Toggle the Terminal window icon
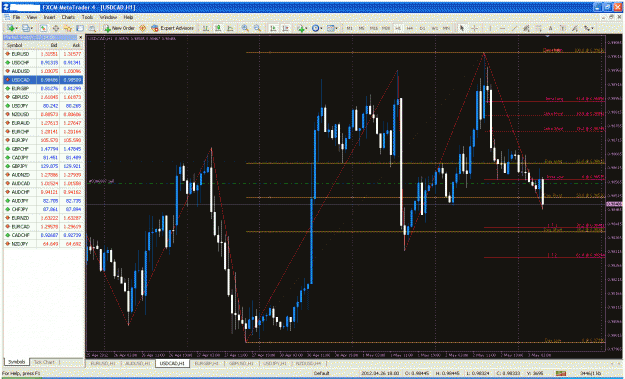Viewport: 625px width, 379px height. click(80, 28)
